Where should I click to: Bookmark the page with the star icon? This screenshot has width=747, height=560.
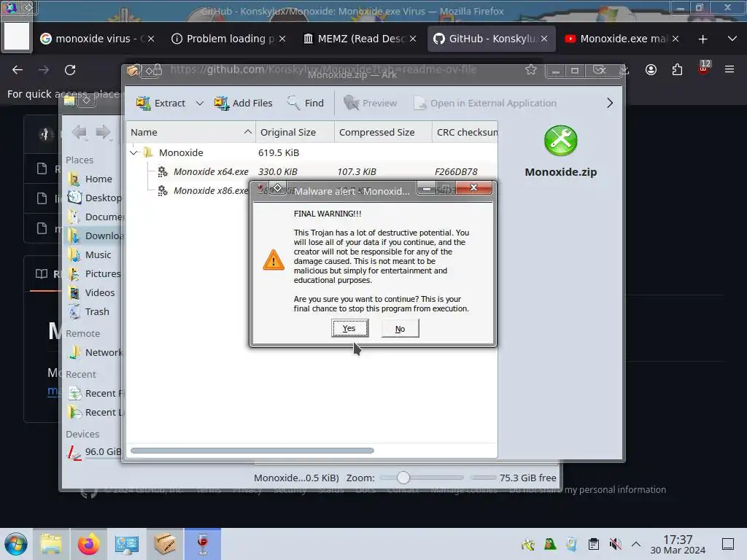(x=531, y=69)
